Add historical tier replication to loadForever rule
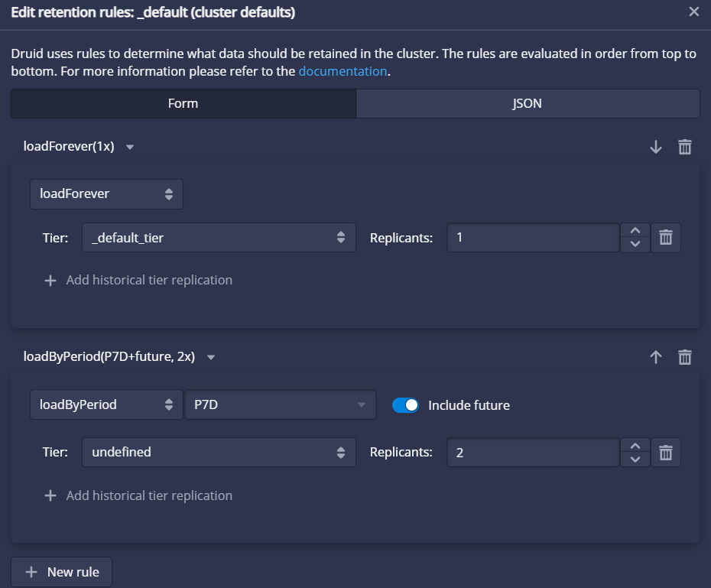 (x=138, y=280)
